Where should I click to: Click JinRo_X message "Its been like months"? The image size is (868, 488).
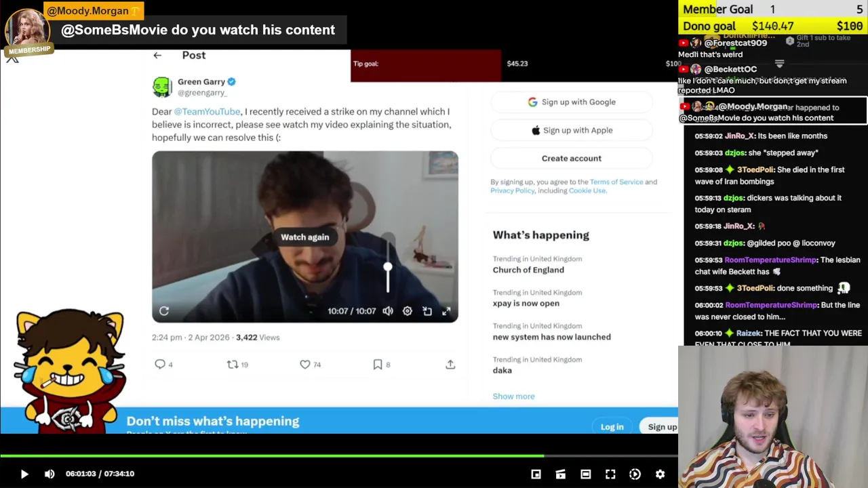click(x=761, y=136)
